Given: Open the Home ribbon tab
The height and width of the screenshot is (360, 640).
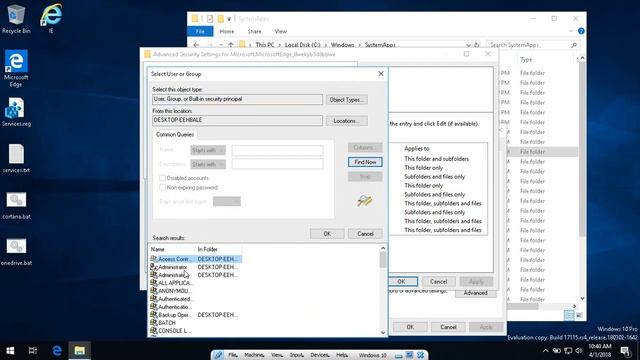Looking at the screenshot, I should [227, 31].
